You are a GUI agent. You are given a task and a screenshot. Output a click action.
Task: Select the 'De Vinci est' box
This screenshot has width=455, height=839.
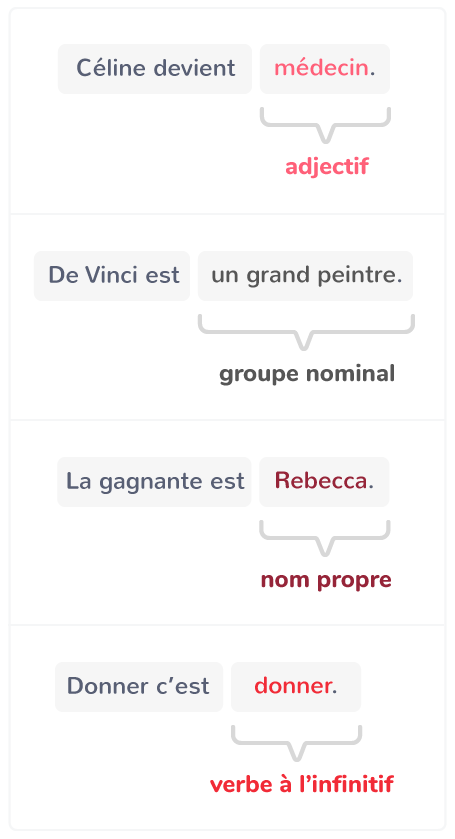[112, 276]
